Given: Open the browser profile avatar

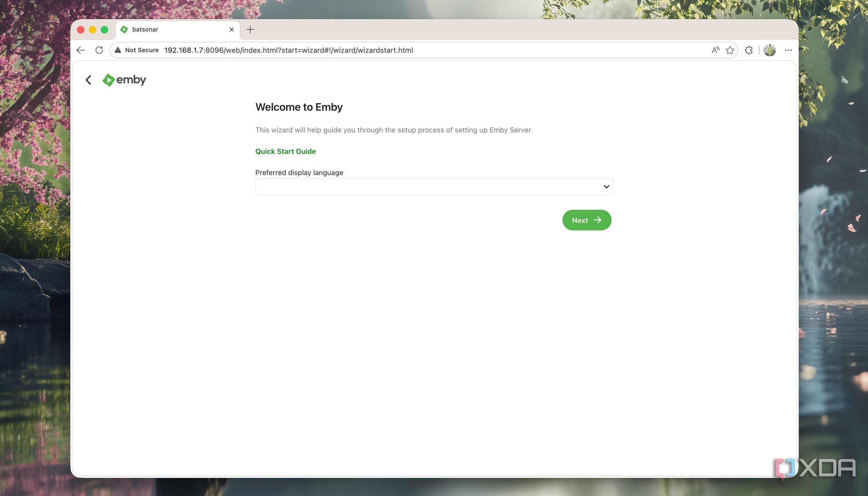Looking at the screenshot, I should point(770,50).
